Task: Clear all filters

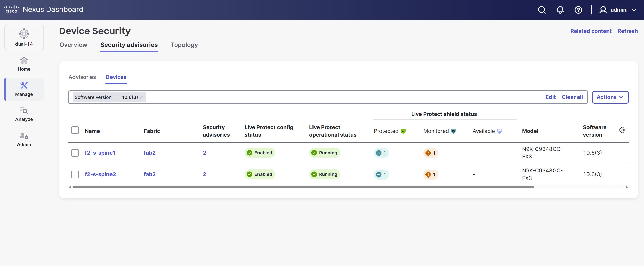Action: 572,97
